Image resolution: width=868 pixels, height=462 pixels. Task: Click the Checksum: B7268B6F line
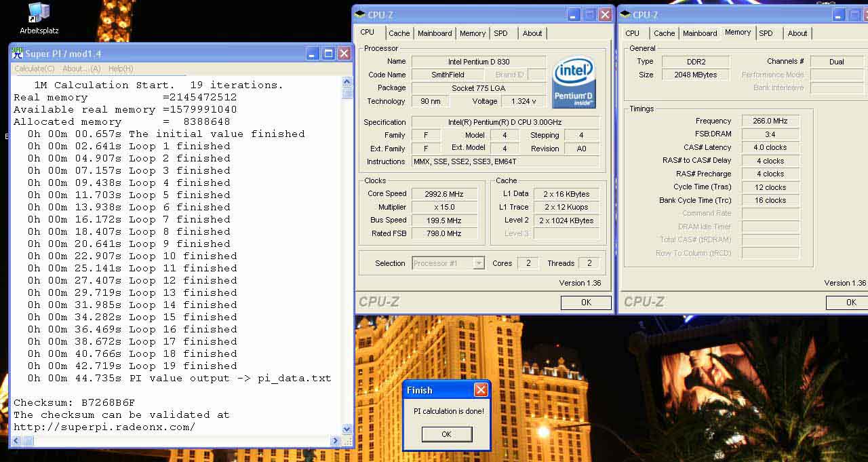click(75, 402)
